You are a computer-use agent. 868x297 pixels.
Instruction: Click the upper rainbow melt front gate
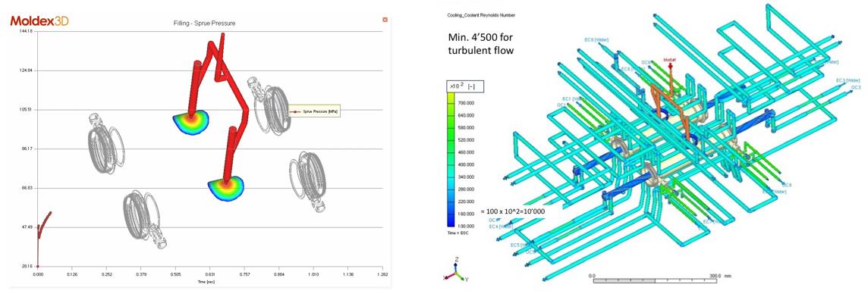[x=190, y=121]
